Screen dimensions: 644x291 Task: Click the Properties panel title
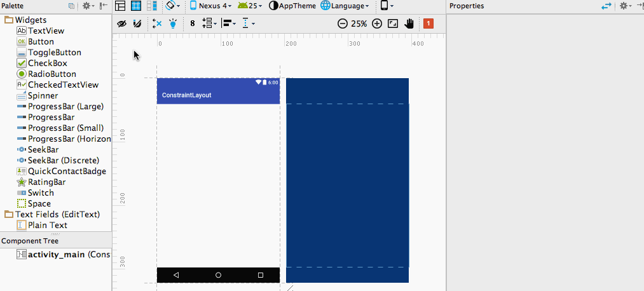pos(467,6)
